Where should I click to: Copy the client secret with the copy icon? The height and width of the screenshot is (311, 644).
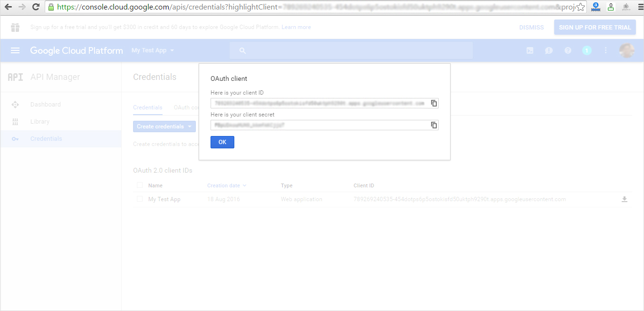point(433,125)
